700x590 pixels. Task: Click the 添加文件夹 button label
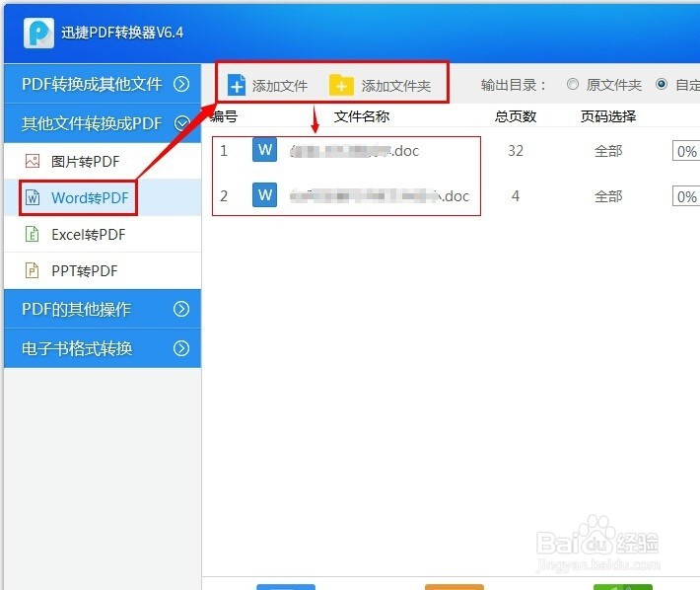tap(396, 85)
